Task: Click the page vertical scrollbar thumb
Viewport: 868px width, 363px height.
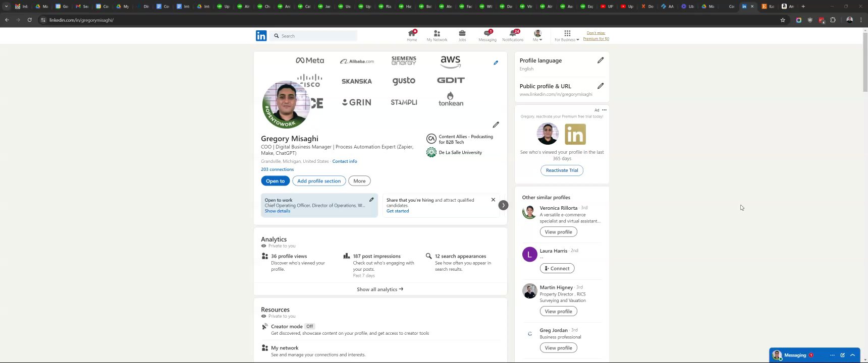Action: [x=865, y=62]
